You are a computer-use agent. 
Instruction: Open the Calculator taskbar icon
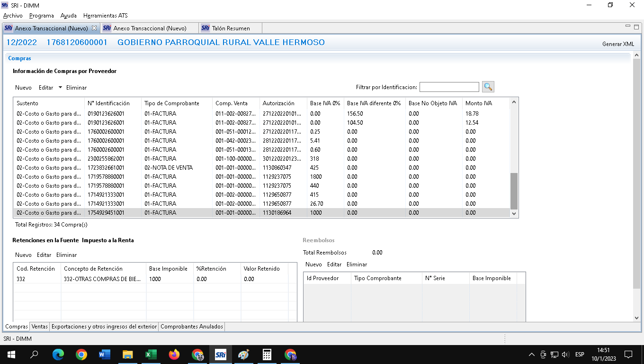click(x=267, y=355)
